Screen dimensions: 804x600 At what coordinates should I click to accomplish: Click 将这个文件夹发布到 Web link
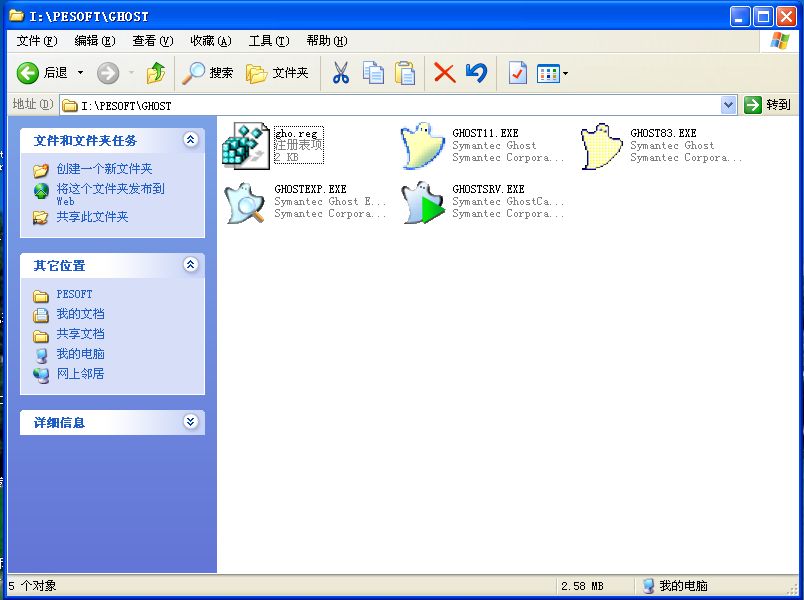(x=110, y=194)
